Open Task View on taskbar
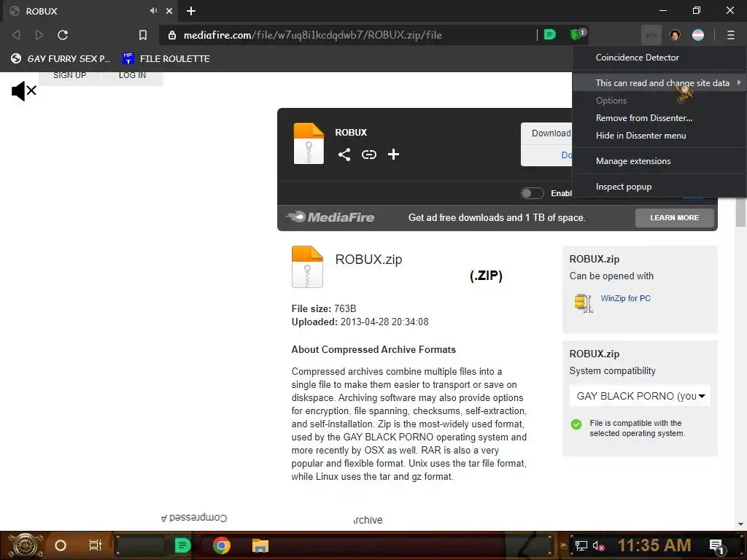747x560 pixels. [96, 545]
